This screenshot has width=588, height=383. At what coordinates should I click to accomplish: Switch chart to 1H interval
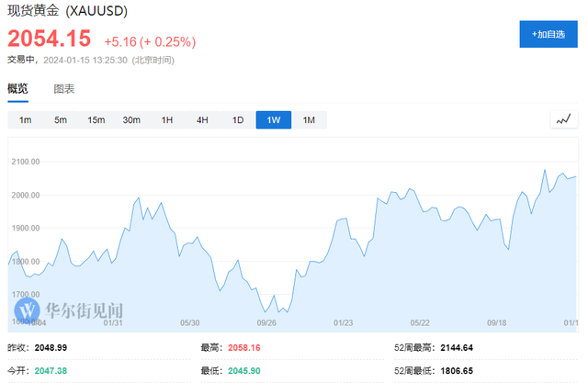(x=167, y=120)
